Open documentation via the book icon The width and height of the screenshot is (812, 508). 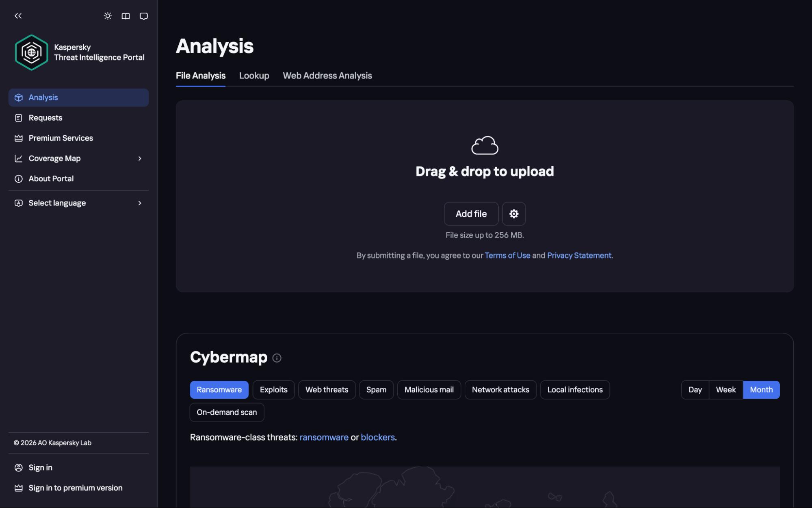point(126,16)
